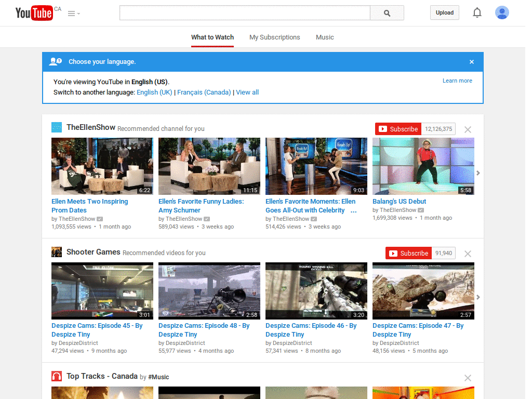Viewport: 532px width, 399px height.
Task: Click the search magnifier button
Action: [387, 13]
